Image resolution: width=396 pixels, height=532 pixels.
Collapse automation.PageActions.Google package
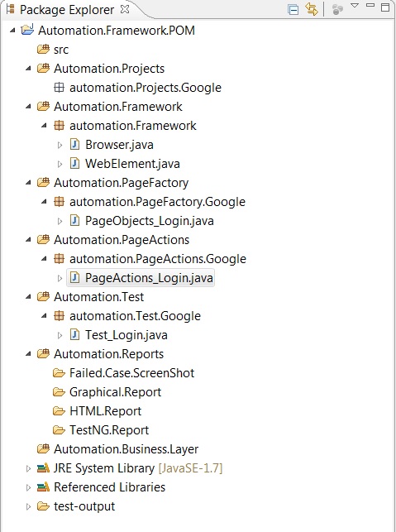pyautogui.click(x=44, y=258)
